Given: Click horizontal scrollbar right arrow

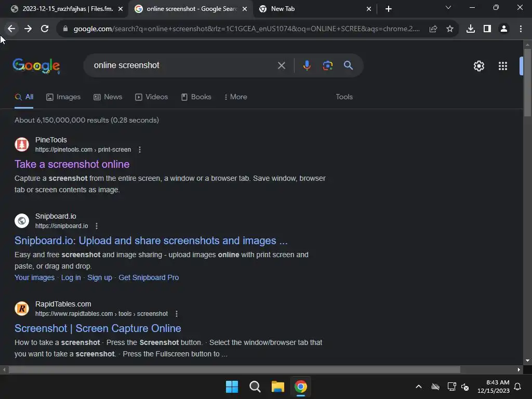Looking at the screenshot, I should [519, 369].
